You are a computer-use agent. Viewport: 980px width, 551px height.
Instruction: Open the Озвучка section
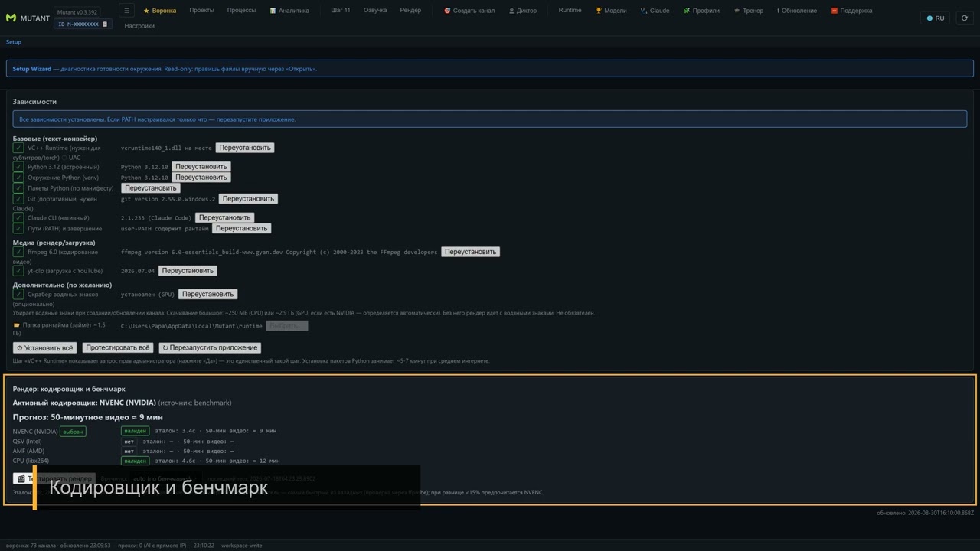pos(375,11)
